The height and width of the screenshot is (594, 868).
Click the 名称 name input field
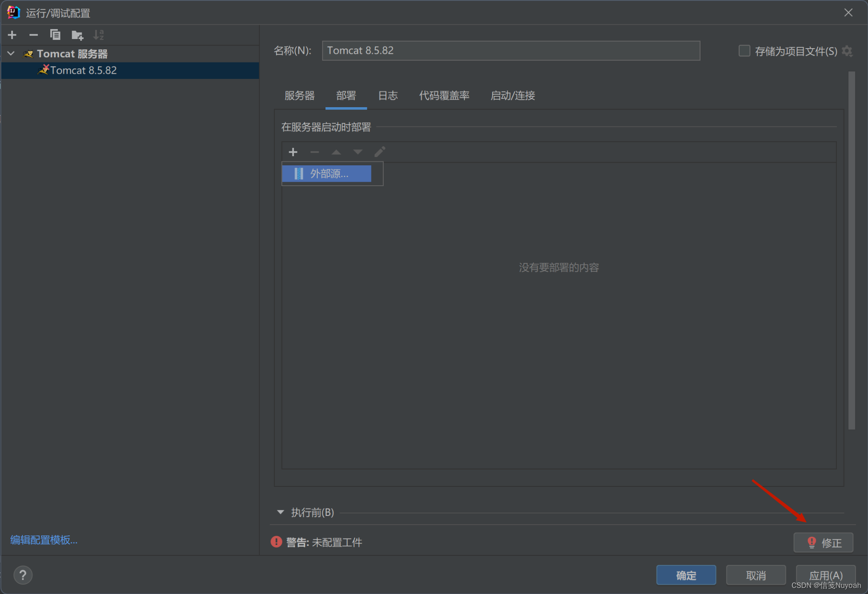click(511, 51)
